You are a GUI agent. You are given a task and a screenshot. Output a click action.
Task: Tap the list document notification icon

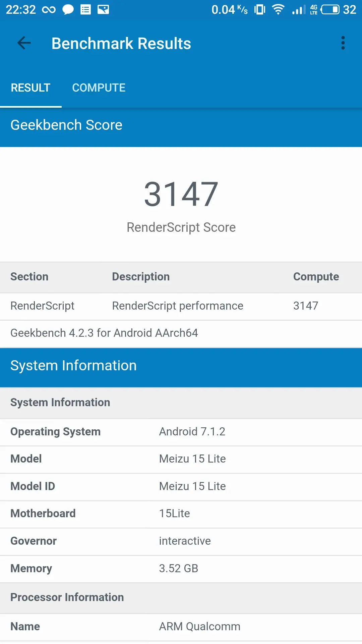tap(86, 10)
